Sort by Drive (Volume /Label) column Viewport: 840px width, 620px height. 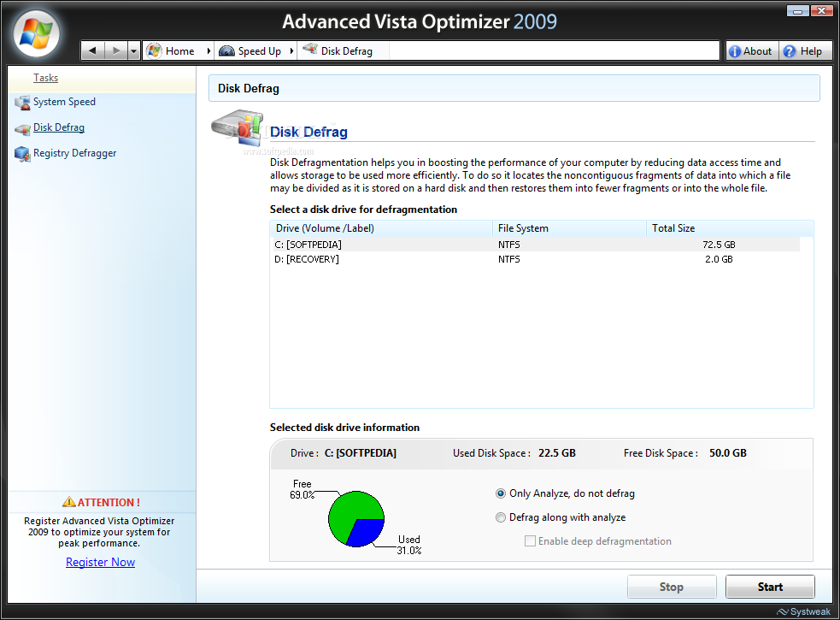(x=381, y=228)
